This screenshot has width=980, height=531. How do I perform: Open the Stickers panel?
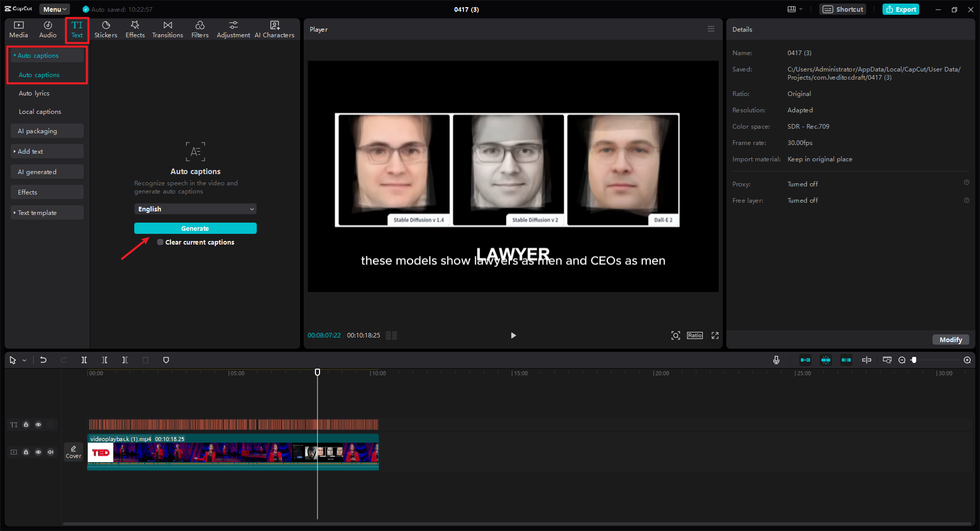[x=106, y=29]
